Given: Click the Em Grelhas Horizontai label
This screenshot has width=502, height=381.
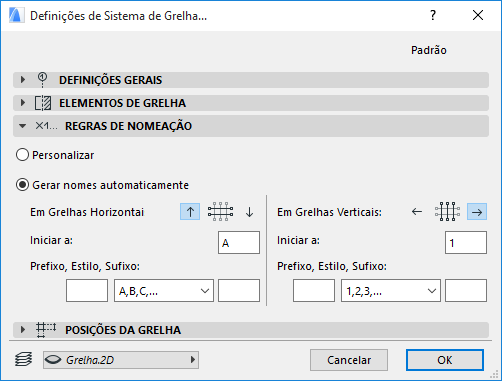Looking at the screenshot, I should pos(87,212).
